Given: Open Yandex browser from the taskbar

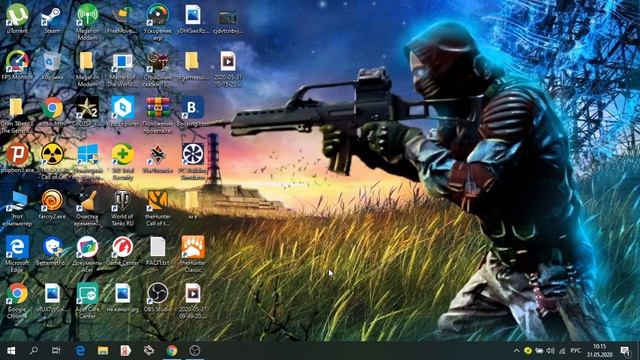Looking at the screenshot, I should [126, 351].
